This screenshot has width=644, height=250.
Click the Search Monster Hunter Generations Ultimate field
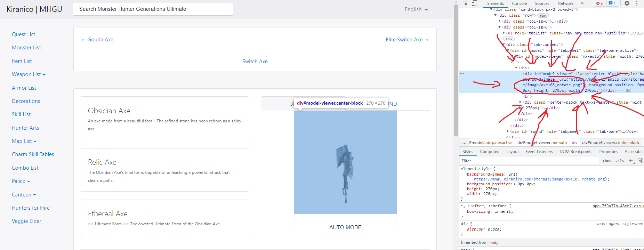coord(153,9)
